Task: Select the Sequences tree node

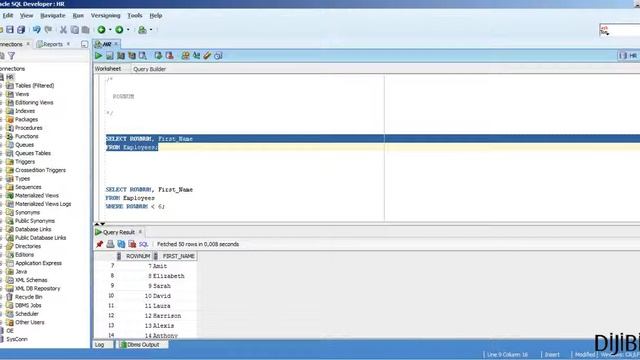Action: click(28, 187)
